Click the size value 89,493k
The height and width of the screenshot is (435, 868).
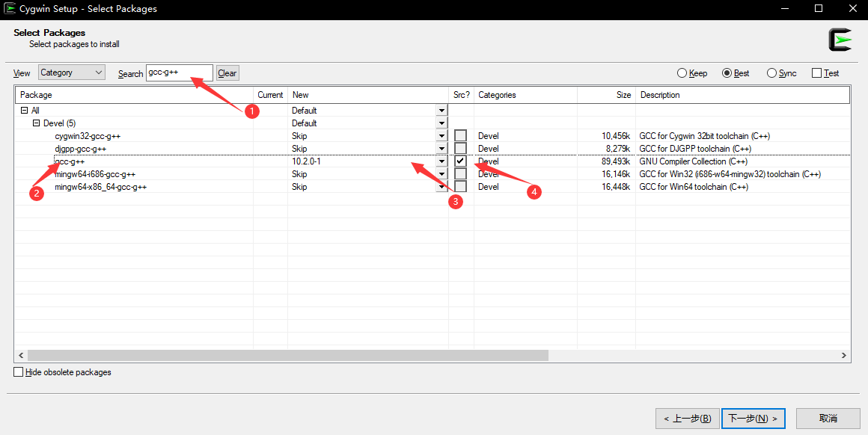point(616,161)
